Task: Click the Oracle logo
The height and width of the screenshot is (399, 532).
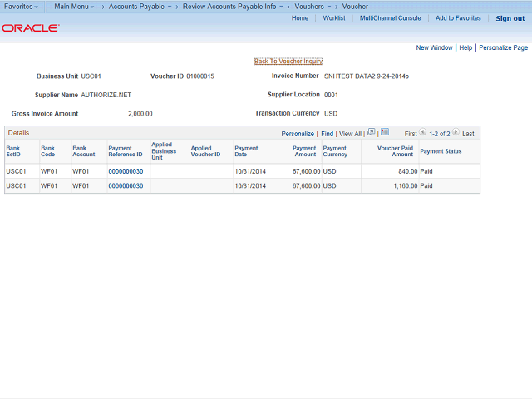Action: coord(30,27)
